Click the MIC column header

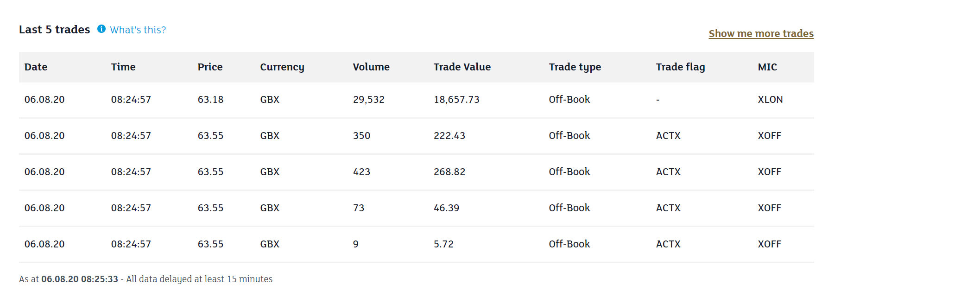pyautogui.click(x=767, y=67)
